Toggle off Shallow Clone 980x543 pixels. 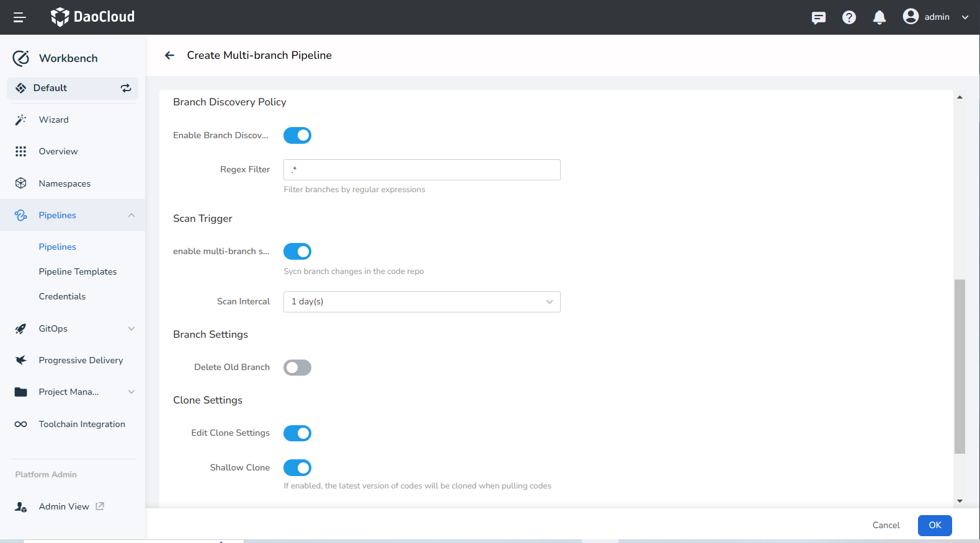[297, 467]
